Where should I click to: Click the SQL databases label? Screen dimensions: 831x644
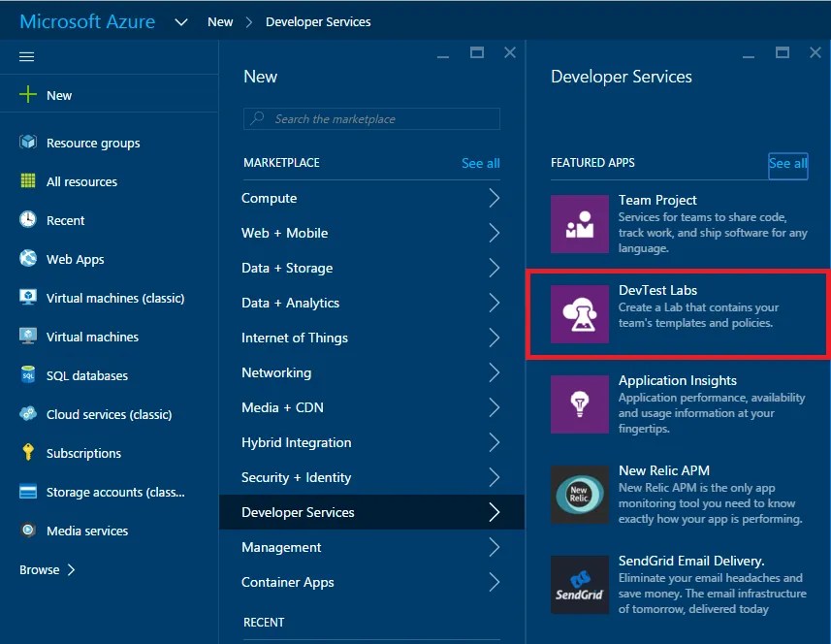[x=87, y=375]
